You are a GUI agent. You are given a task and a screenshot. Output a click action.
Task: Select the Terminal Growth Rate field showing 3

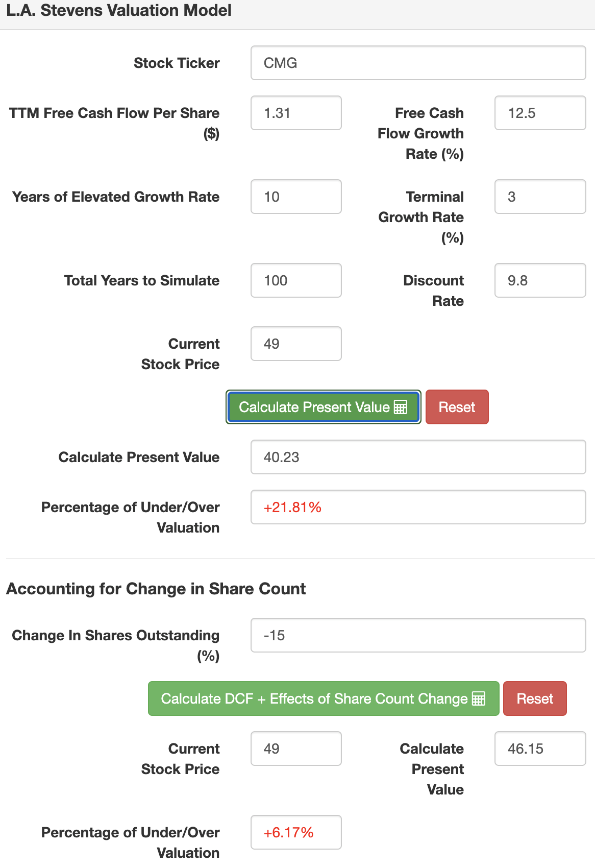(539, 197)
